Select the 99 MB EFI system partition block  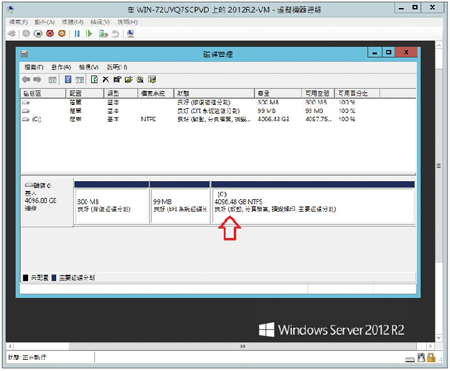tap(180, 206)
